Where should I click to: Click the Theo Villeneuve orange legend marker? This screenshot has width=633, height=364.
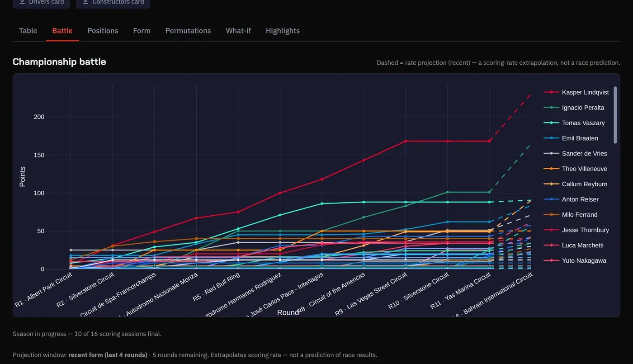[551, 169]
